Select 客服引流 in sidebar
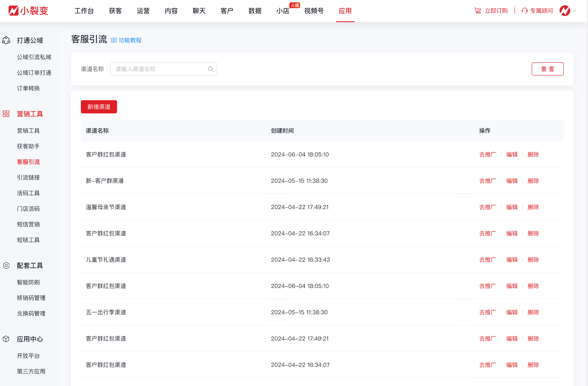This screenshot has height=386, width=588. pos(28,162)
